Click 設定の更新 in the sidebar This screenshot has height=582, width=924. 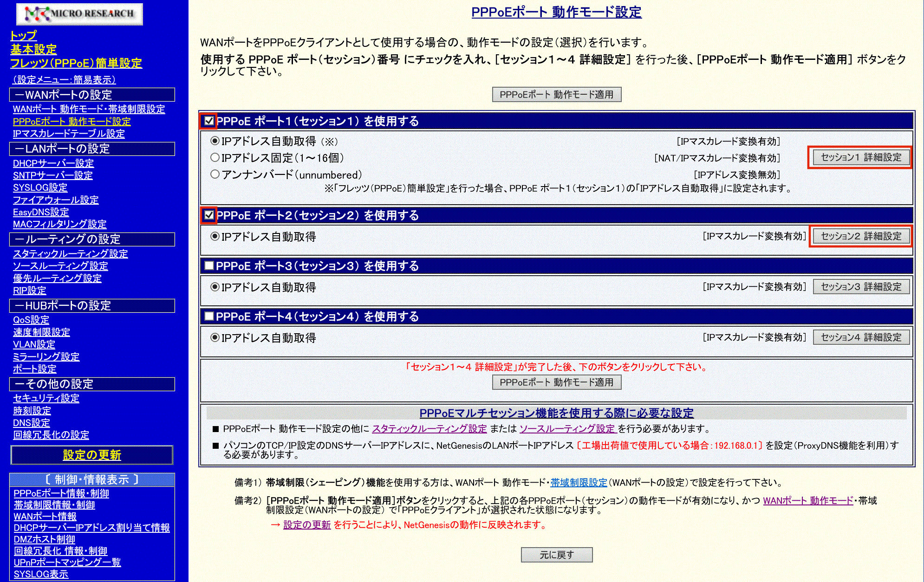click(92, 455)
